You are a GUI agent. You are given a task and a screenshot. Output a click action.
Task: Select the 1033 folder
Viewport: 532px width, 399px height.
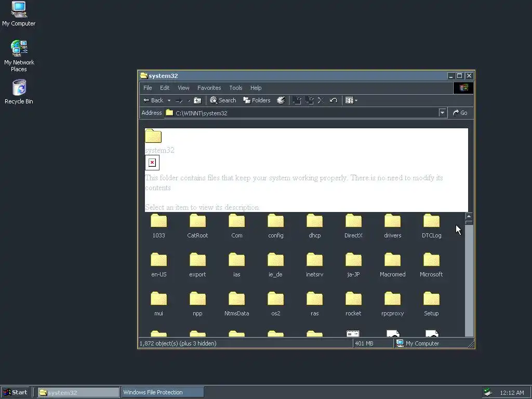pyautogui.click(x=159, y=226)
